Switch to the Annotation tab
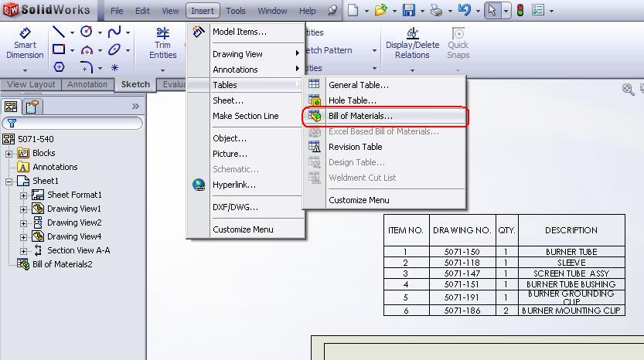 coord(87,84)
